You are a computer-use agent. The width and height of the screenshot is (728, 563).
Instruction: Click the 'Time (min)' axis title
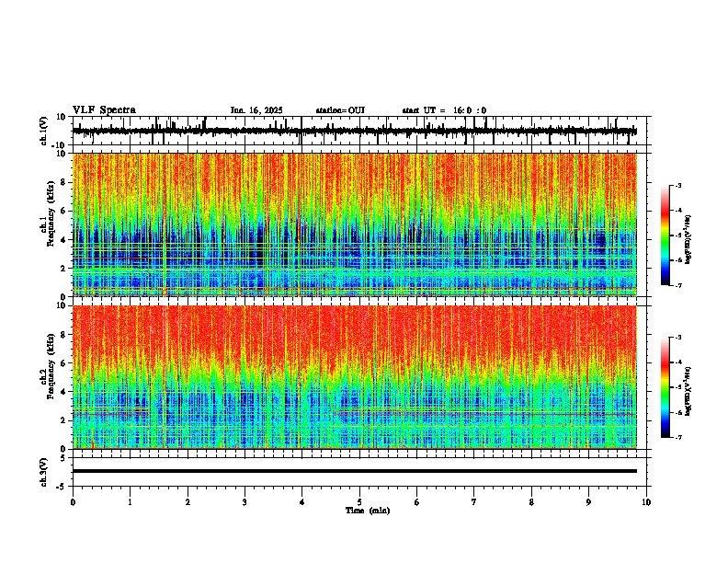click(x=368, y=511)
